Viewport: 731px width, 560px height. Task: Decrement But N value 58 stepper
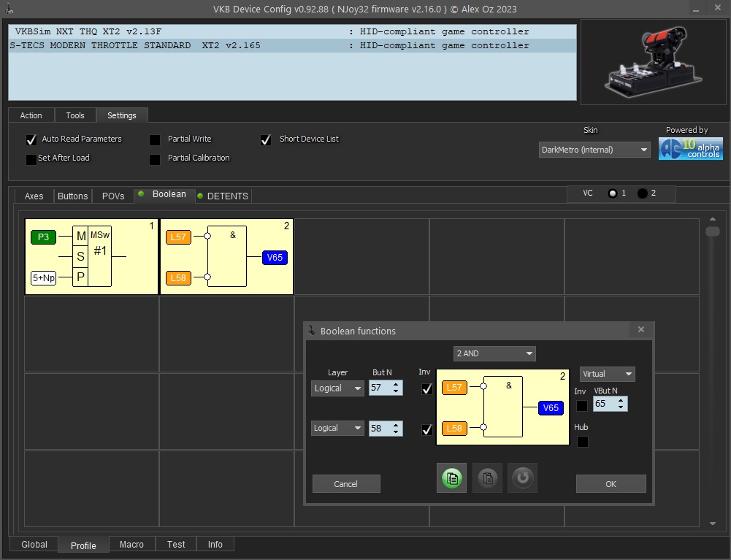coord(396,431)
